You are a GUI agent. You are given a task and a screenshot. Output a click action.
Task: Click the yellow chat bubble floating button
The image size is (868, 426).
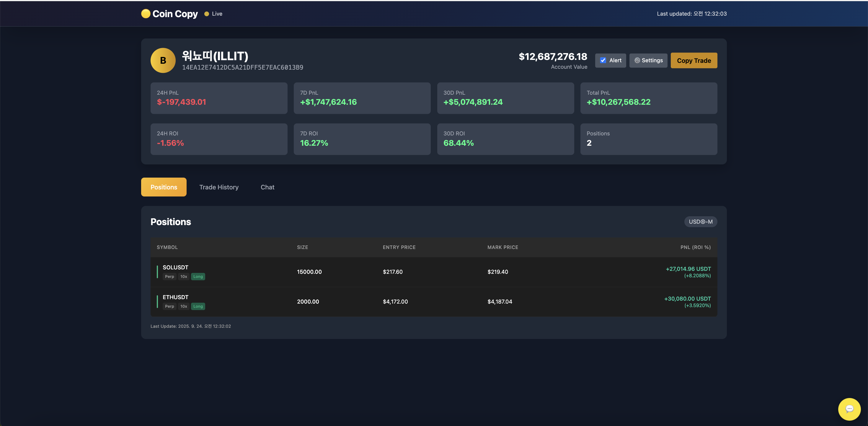(x=849, y=409)
